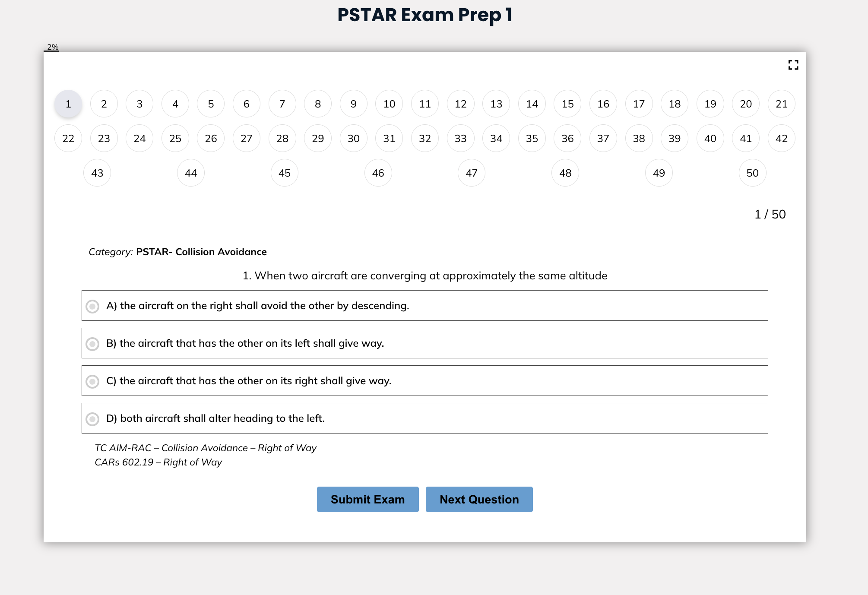The width and height of the screenshot is (868, 595).
Task: Pick answer C radio option
Action: click(92, 381)
